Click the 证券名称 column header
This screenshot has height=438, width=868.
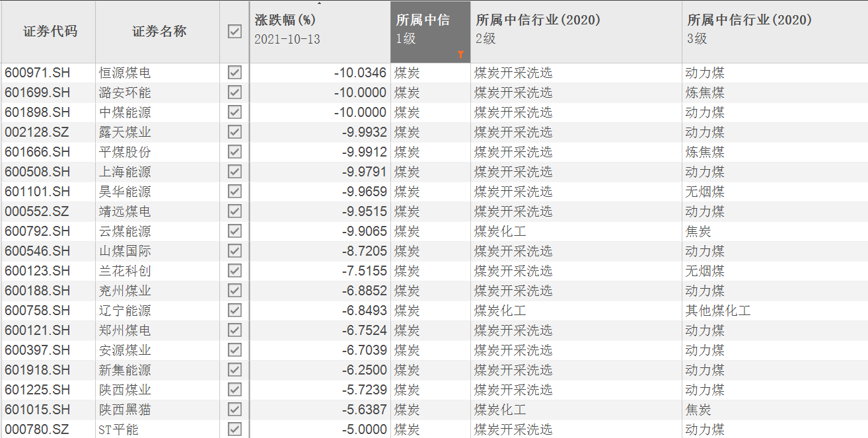[159, 32]
